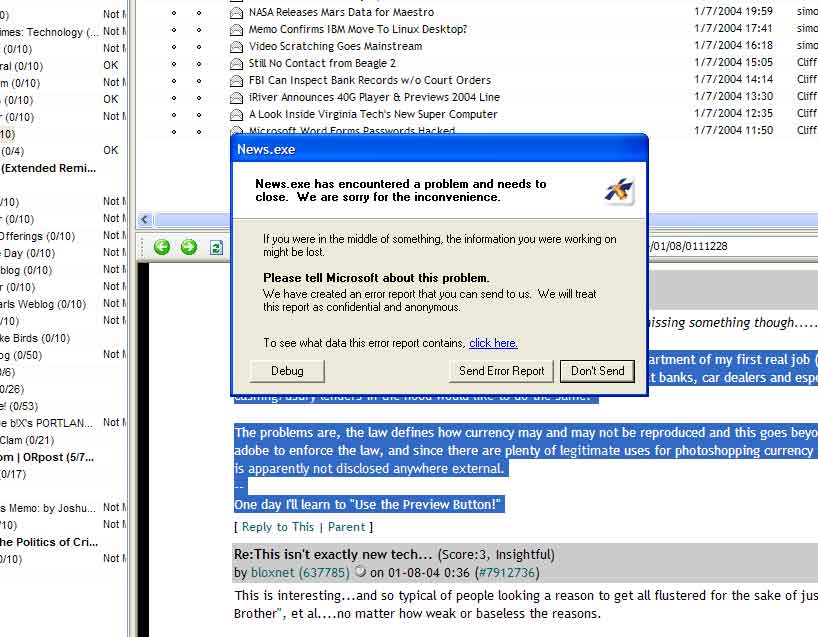Image resolution: width=818 pixels, height=637 pixels.
Task: Open the 'click here' error report link
Action: [493, 343]
